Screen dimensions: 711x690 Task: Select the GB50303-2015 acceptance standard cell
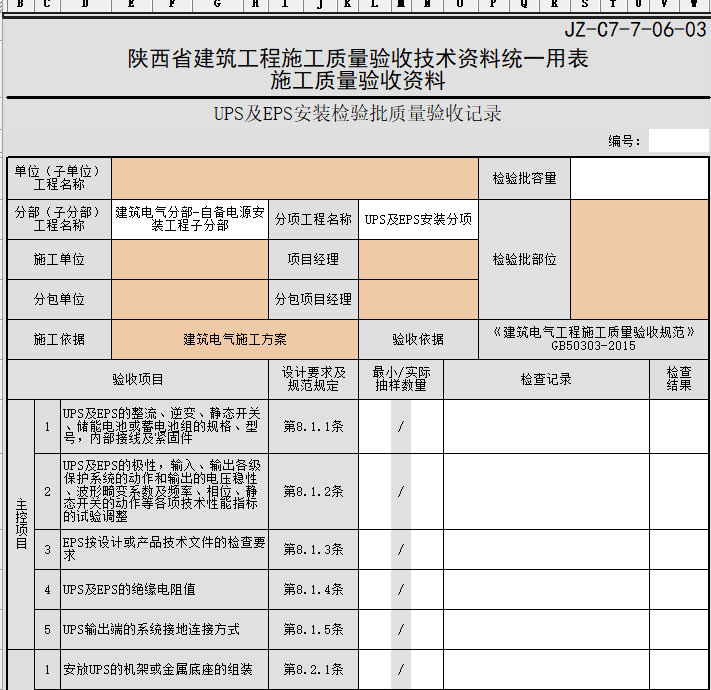594,339
